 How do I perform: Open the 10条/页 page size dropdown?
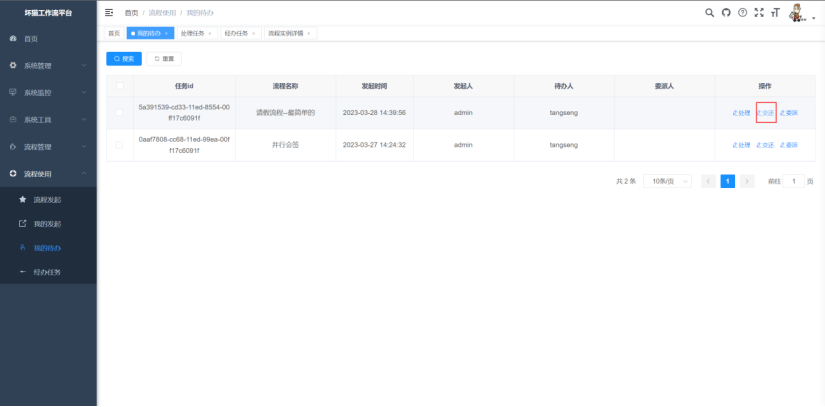(664, 181)
